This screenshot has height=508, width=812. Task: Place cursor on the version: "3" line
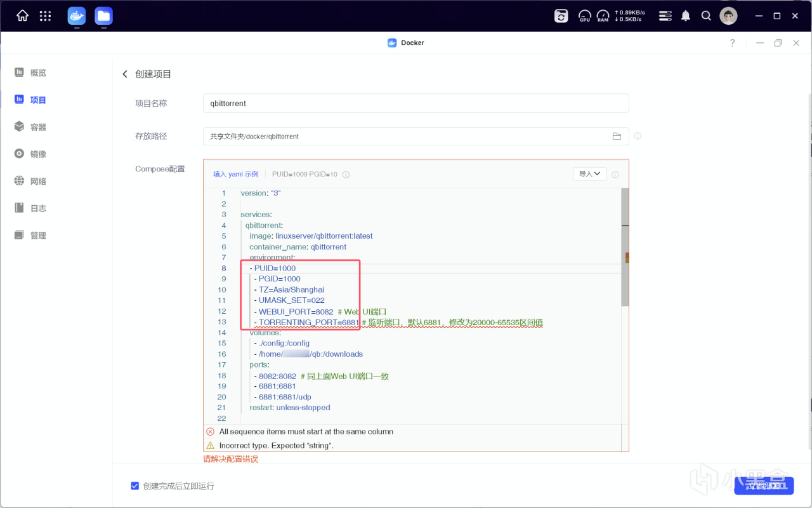261,193
